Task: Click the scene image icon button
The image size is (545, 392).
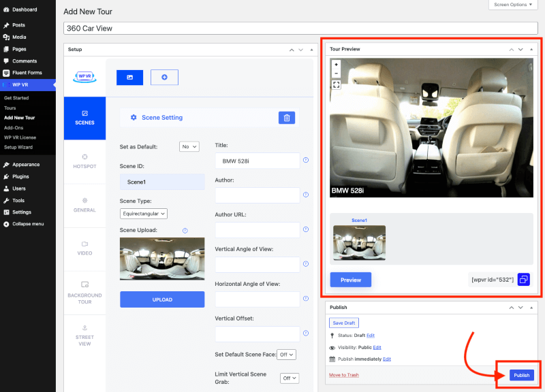Action: (x=129, y=78)
